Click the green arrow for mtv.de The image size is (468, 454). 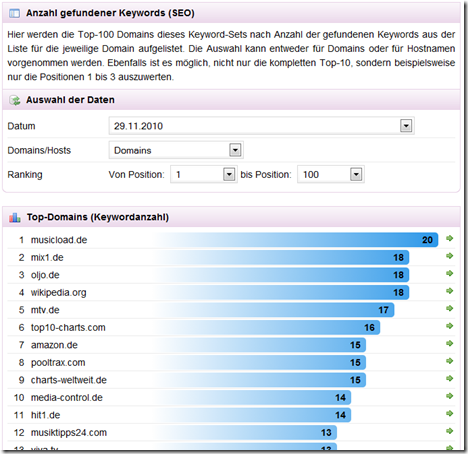[450, 308]
